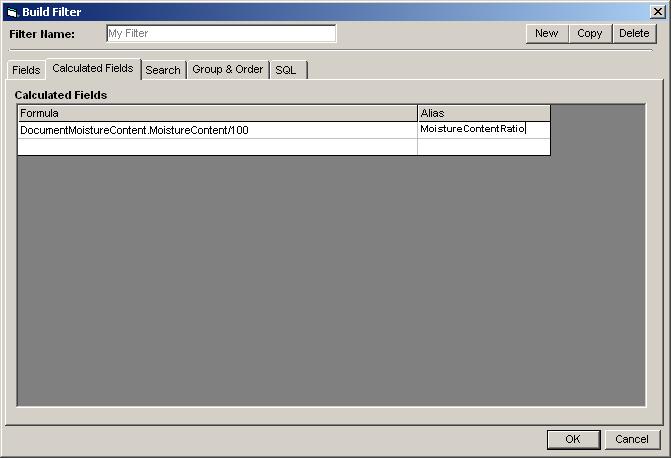Go to the Group & Order tab
Screen dimensions: 671x458
coord(228,70)
